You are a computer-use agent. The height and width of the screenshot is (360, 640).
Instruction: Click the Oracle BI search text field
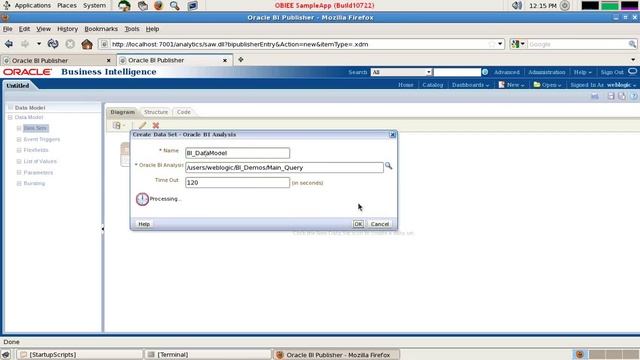pos(457,72)
